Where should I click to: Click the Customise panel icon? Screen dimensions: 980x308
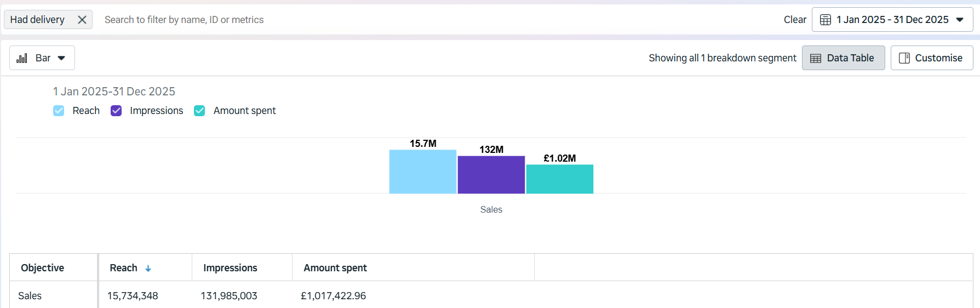tap(904, 58)
